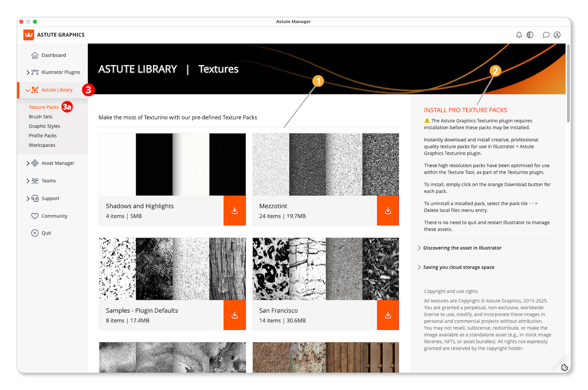Screen dimensions: 588x390
Task: Click the Astute Graphics crown logo
Action: (28, 34)
